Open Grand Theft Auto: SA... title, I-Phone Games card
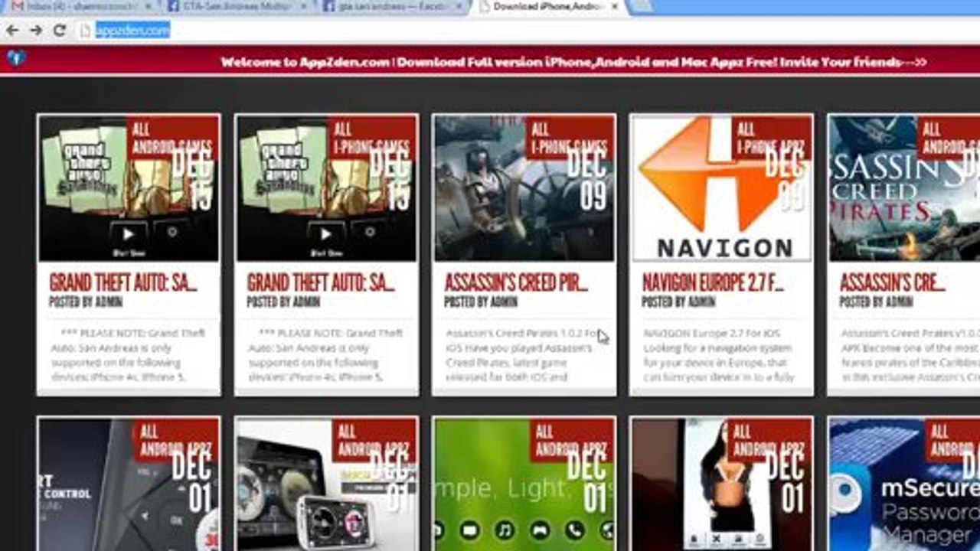Screen dimensions: 980x551 321,282
